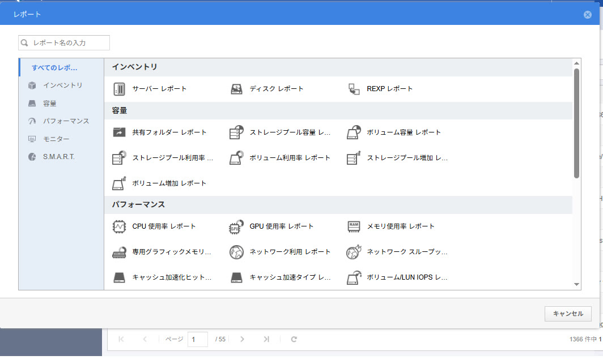The image size is (603, 364).
Task: Select the パフォーマンス sidebar category
Action: [66, 121]
